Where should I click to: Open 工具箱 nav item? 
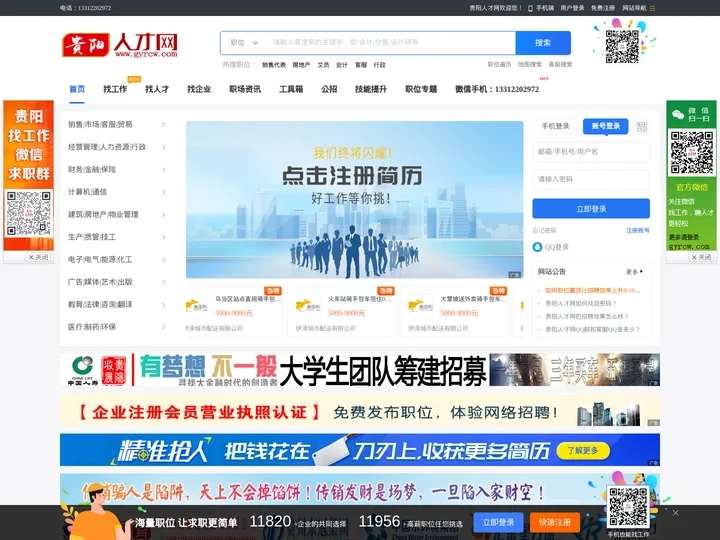point(291,89)
